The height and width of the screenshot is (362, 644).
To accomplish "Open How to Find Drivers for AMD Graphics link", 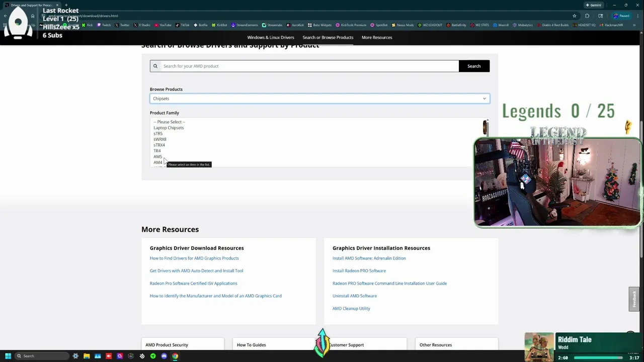I will coord(194,258).
